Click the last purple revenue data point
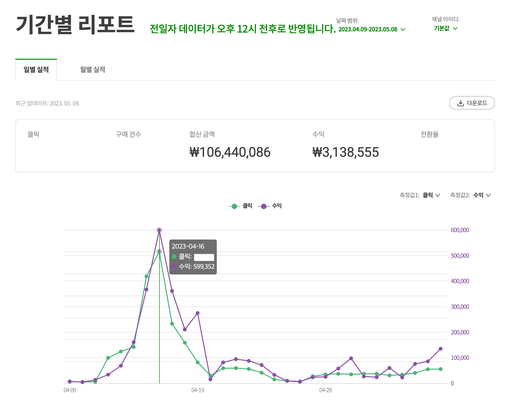The image size is (518, 420). (441, 349)
